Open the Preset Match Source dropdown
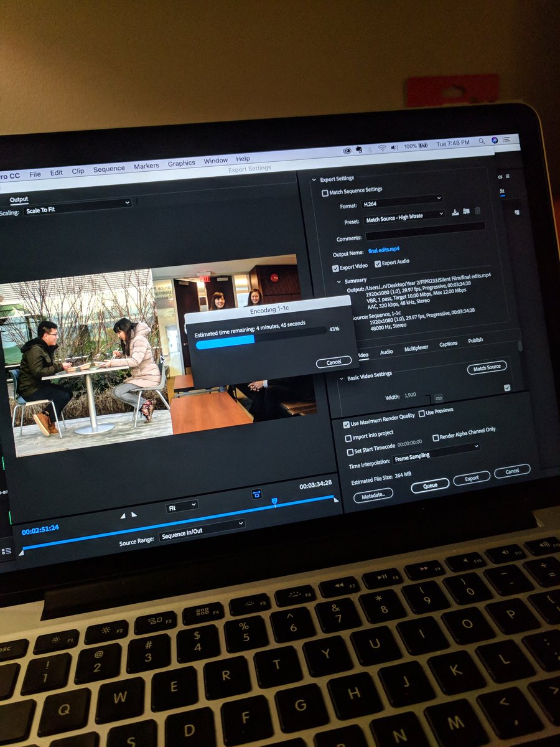 404,218
